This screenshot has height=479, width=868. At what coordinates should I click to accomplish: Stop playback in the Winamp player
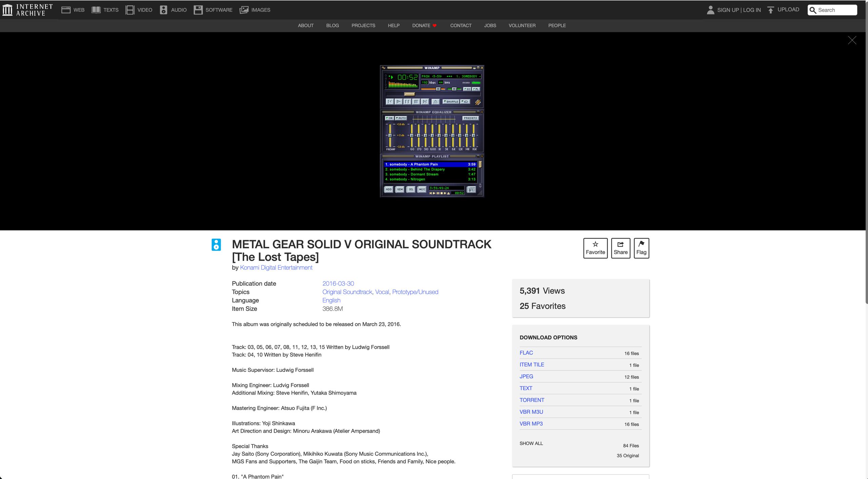[416, 102]
